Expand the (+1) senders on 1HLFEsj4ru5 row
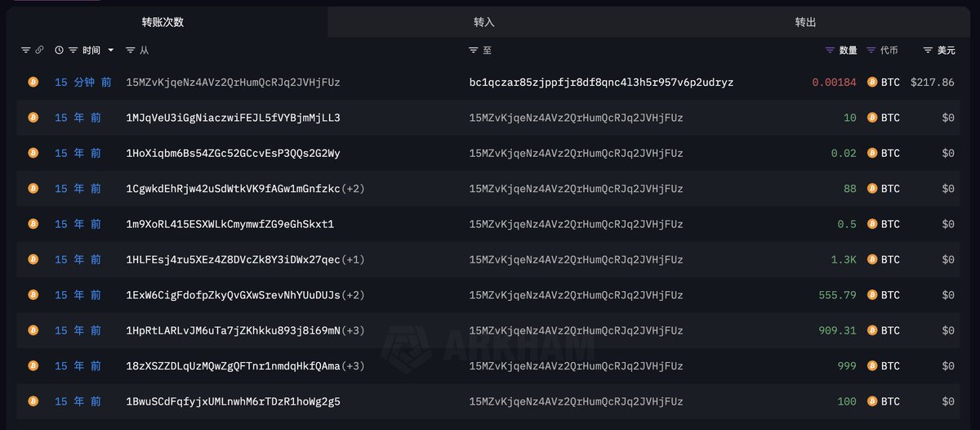 click(354, 260)
